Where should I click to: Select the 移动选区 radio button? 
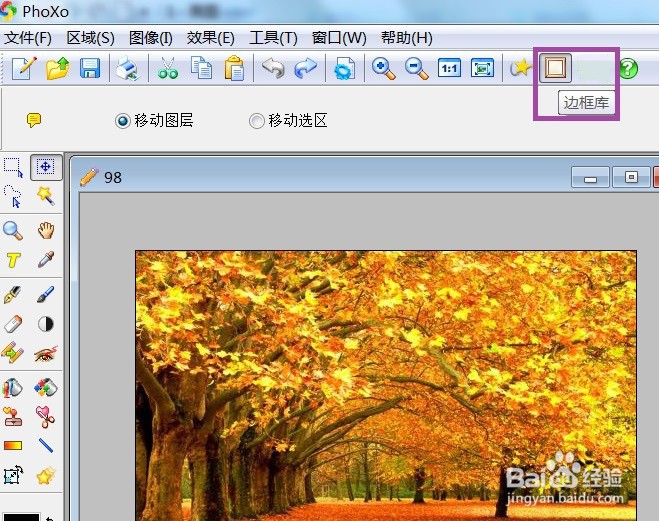pyautogui.click(x=256, y=121)
